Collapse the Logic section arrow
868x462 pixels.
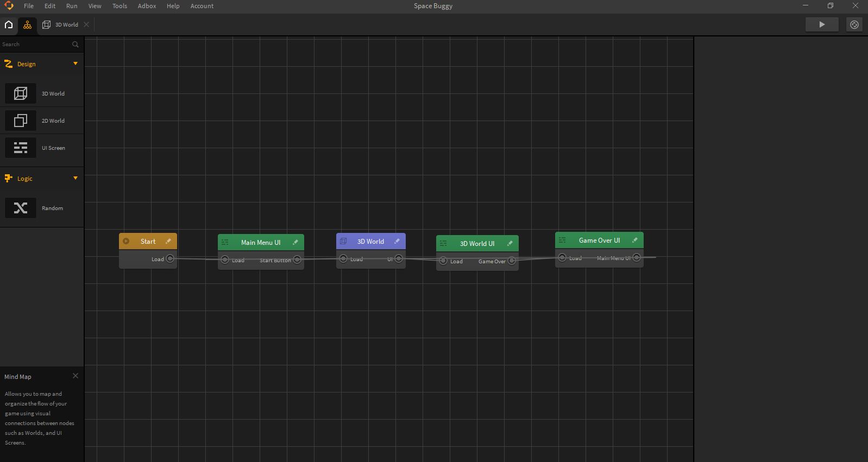(76, 178)
